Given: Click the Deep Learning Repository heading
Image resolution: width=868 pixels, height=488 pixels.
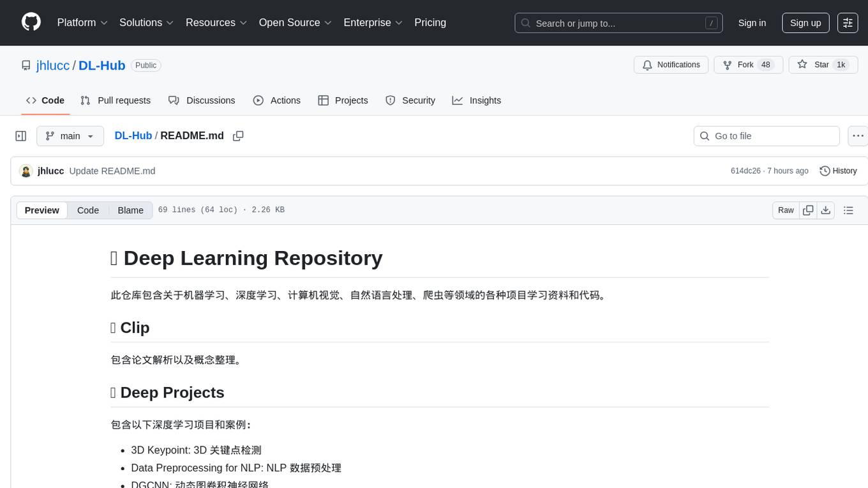Looking at the screenshot, I should pos(246,258).
